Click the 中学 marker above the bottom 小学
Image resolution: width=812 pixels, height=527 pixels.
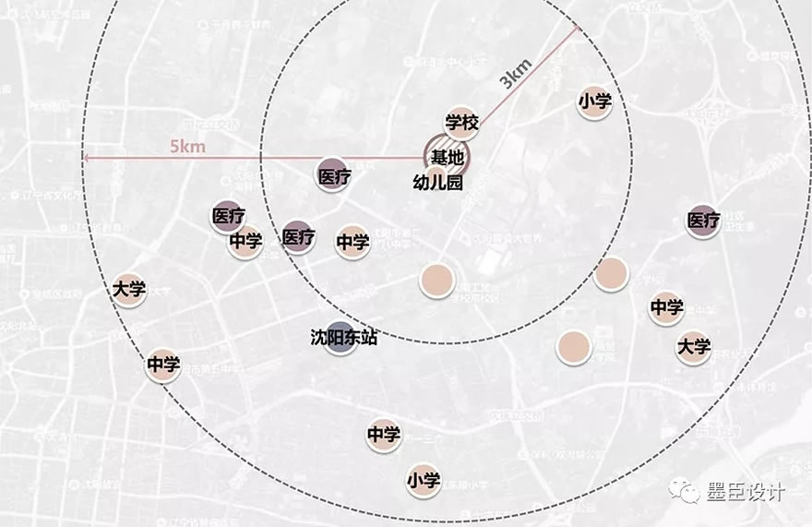coord(384,434)
